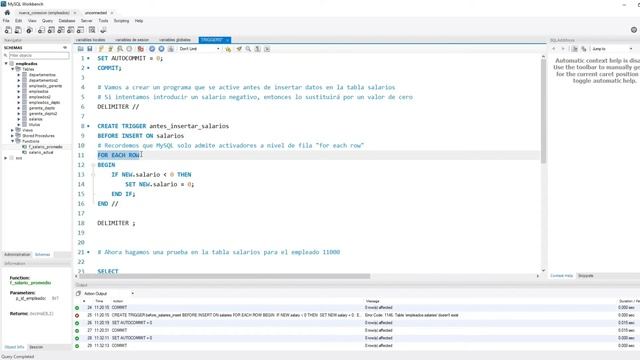
Task: Open the File menu
Action: (x=6, y=21)
